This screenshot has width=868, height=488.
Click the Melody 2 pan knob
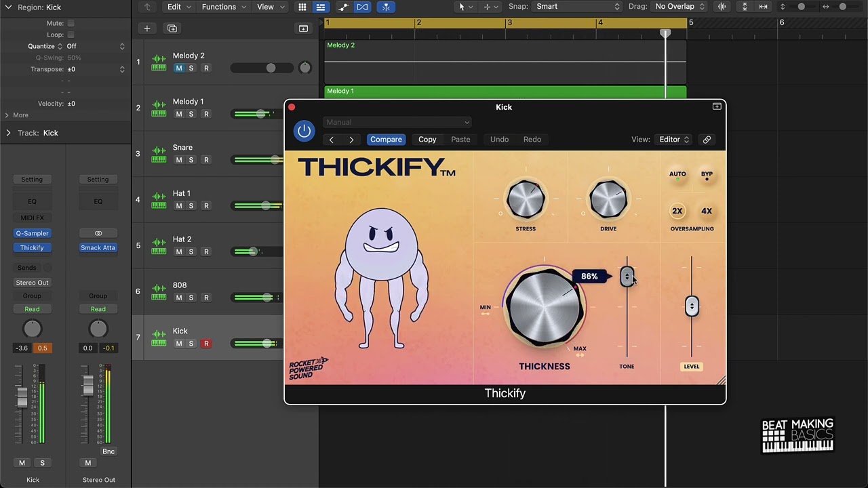pos(304,67)
